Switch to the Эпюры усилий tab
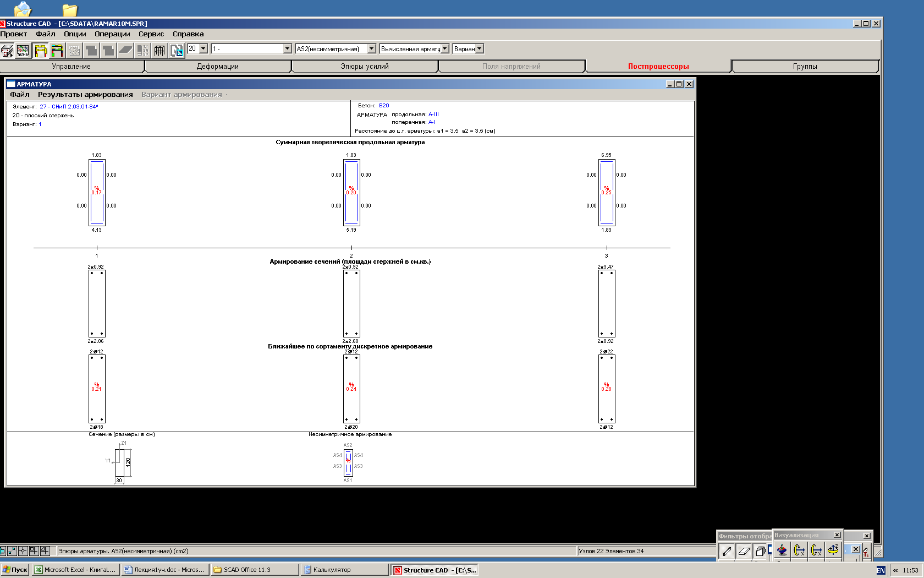 point(365,66)
